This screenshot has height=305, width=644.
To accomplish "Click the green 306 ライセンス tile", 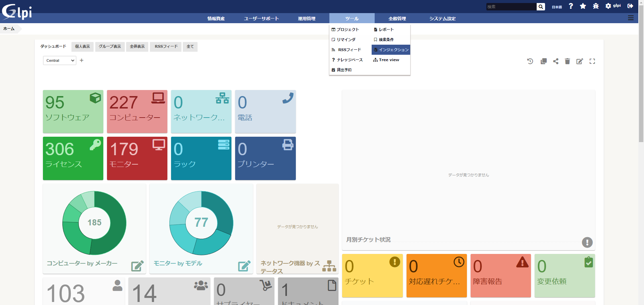I will coord(73,158).
